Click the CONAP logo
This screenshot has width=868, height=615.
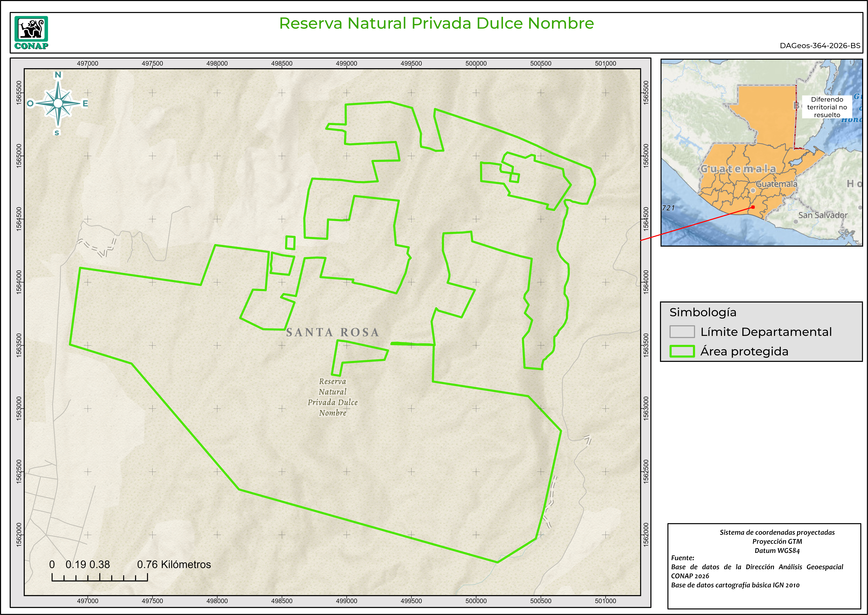[x=31, y=33]
